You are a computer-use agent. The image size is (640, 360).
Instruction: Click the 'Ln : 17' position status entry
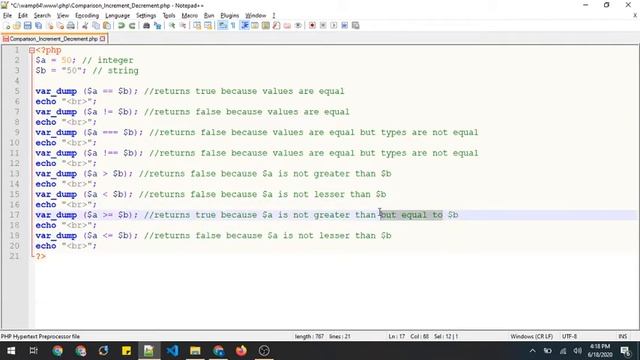point(397,336)
